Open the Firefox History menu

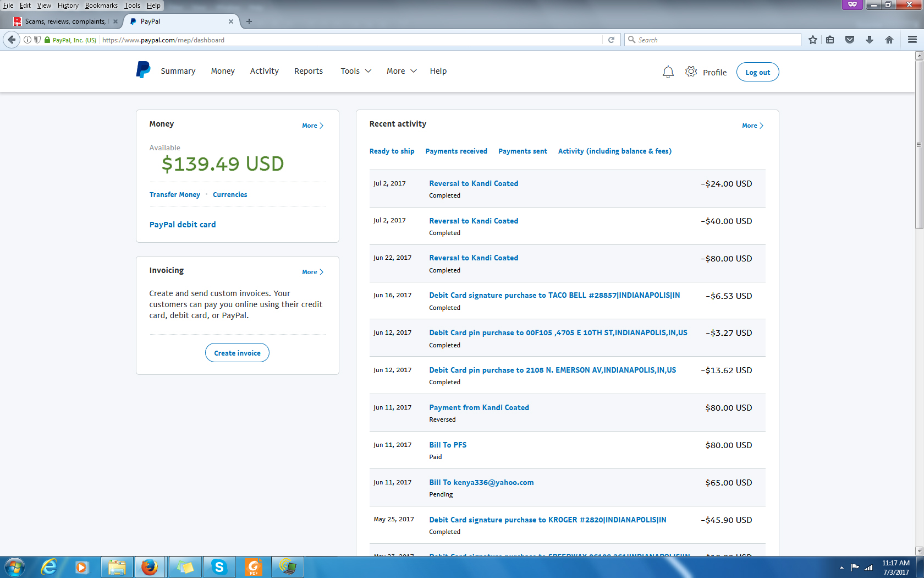[68, 6]
